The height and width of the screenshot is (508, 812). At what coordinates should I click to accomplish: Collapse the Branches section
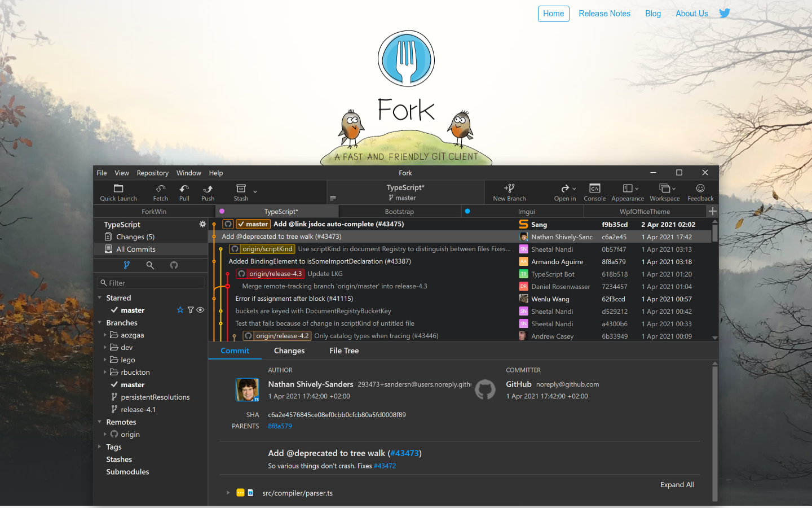[x=100, y=322]
